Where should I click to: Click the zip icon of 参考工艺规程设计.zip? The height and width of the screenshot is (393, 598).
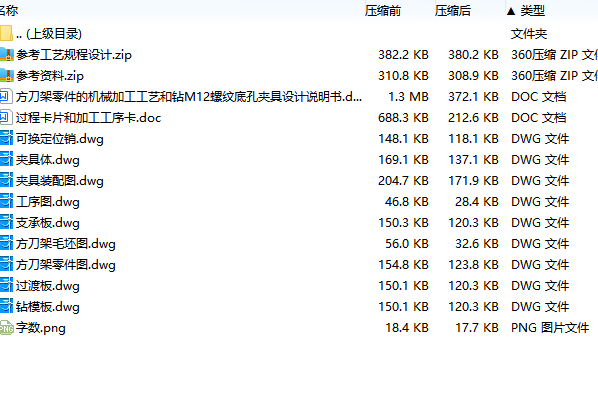(6, 55)
